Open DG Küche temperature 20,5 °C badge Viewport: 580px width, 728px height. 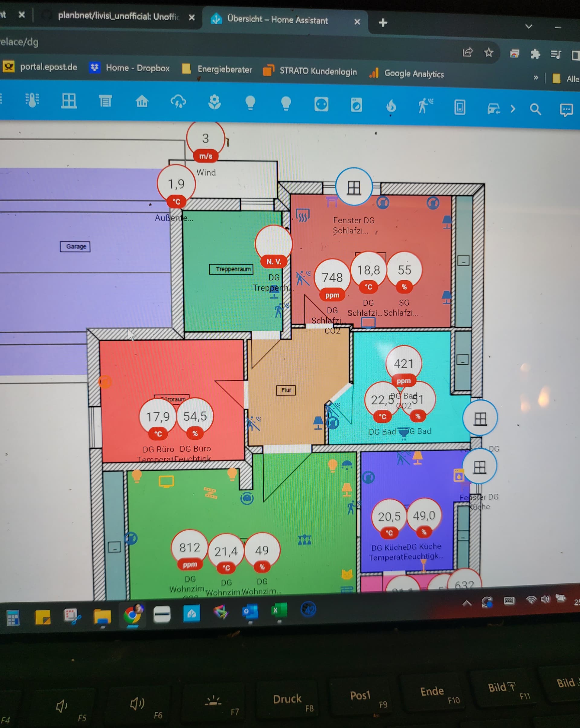[389, 519]
